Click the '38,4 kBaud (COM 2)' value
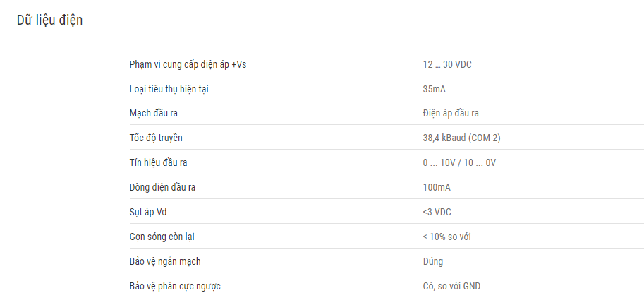This screenshot has height=305, width=644. [x=461, y=138]
